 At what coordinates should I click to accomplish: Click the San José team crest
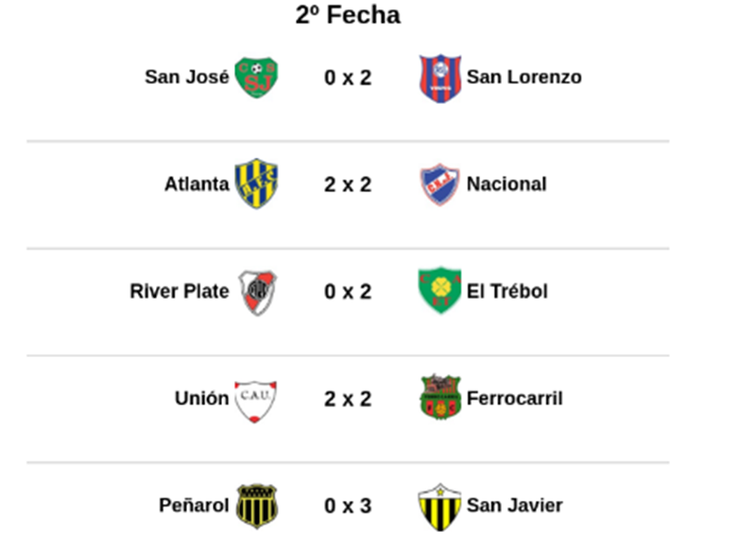(256, 77)
